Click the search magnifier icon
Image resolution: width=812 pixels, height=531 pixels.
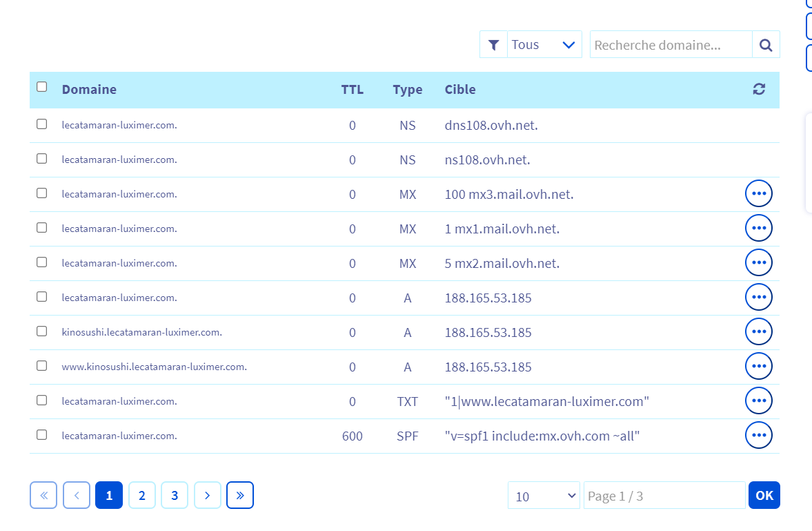coord(766,45)
